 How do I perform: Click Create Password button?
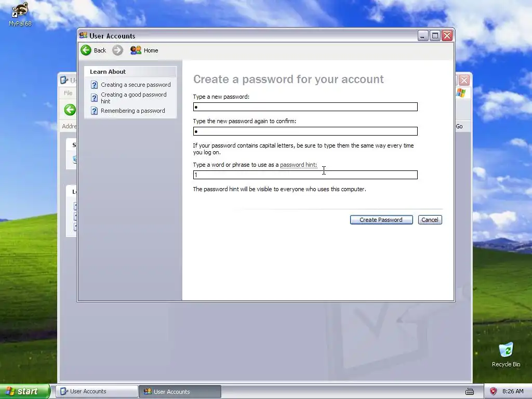tap(381, 220)
